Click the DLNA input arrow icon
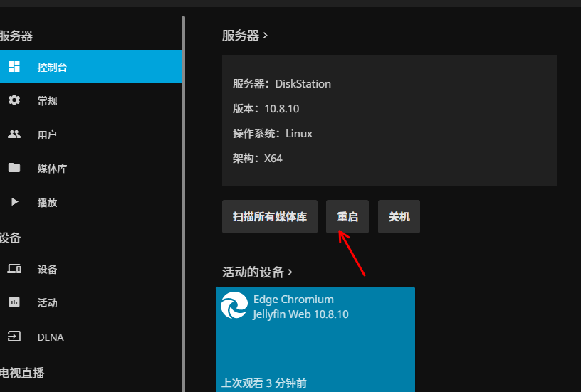 click(x=14, y=337)
